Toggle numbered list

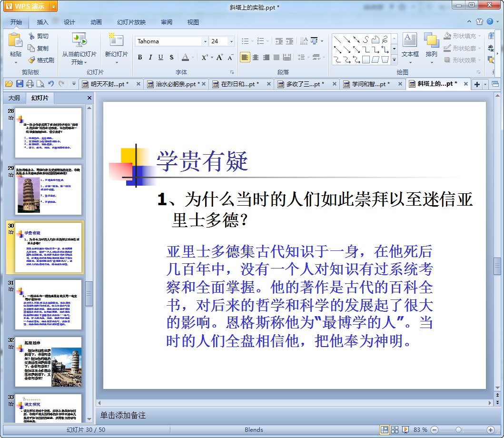(261, 41)
